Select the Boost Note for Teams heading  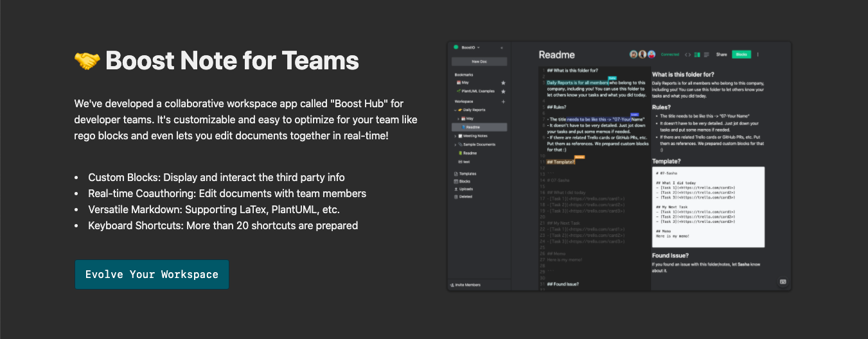click(232, 61)
